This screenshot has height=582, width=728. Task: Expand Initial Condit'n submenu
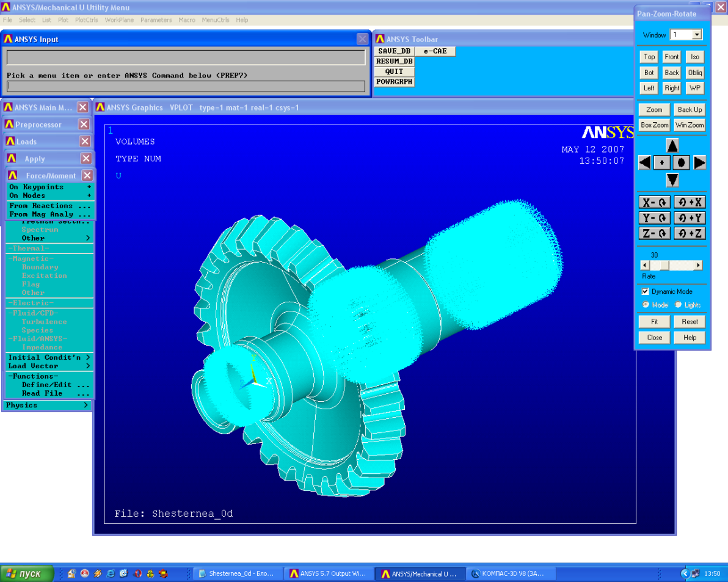pyautogui.click(x=49, y=357)
